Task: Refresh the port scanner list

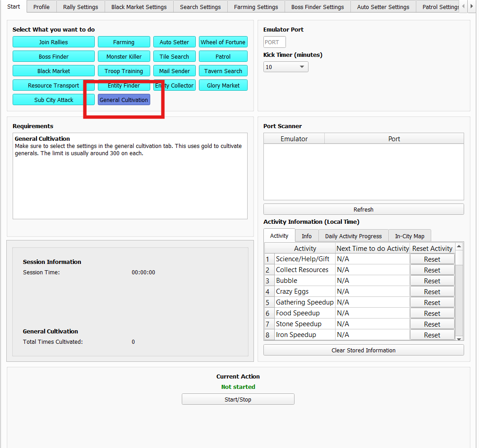Action: 363,209
